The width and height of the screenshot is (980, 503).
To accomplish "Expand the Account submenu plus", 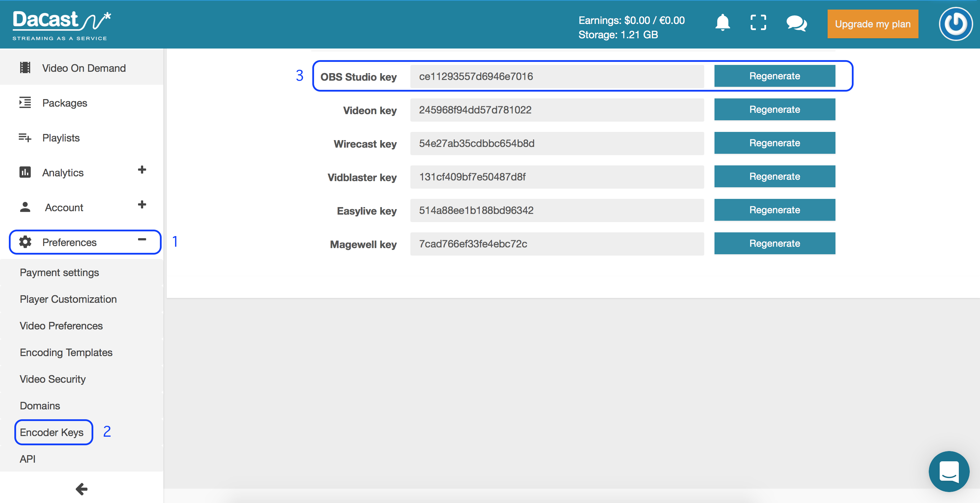I will (142, 205).
